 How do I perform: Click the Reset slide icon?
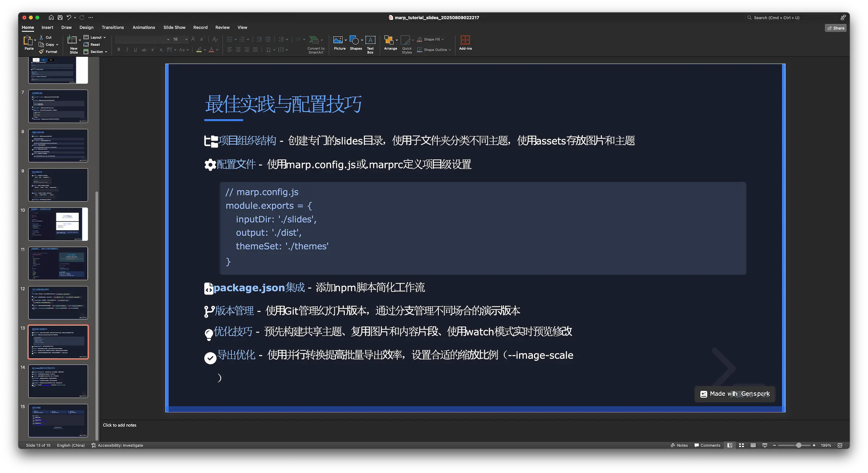86,44
